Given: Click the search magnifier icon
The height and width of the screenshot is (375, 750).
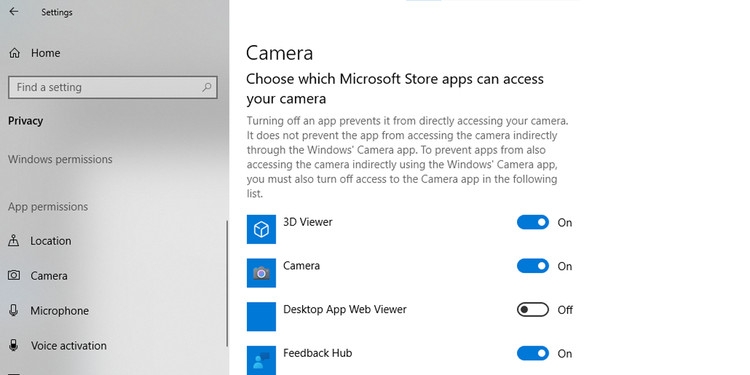Looking at the screenshot, I should [x=207, y=87].
